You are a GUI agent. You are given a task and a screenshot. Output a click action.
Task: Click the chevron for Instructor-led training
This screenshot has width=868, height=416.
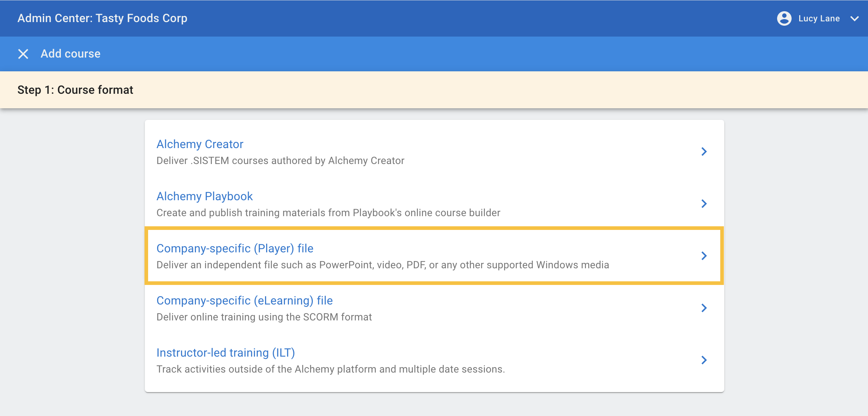click(704, 360)
